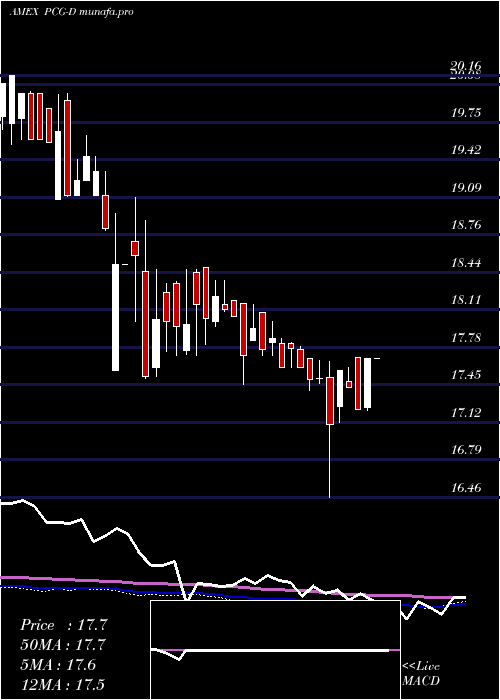
Task: Click the Price : 17.7 readout
Action: (x=64, y=625)
